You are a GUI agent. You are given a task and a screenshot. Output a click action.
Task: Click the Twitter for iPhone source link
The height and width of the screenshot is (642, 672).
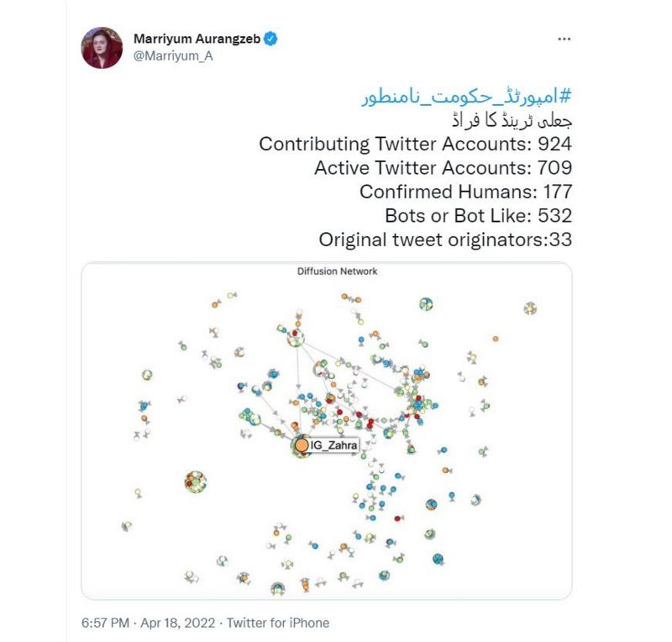point(279,624)
